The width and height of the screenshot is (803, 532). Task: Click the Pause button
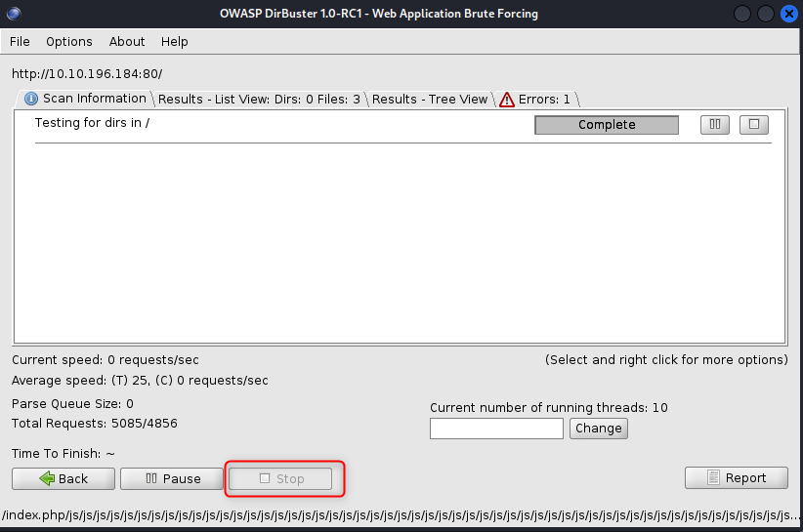click(x=172, y=478)
